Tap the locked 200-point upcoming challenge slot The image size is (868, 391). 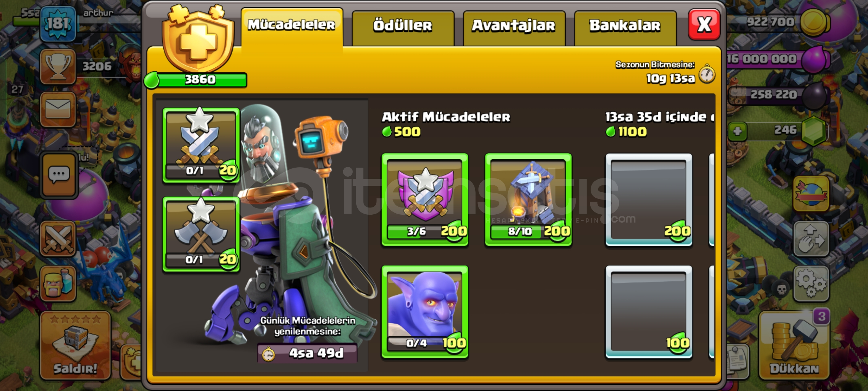tap(649, 199)
